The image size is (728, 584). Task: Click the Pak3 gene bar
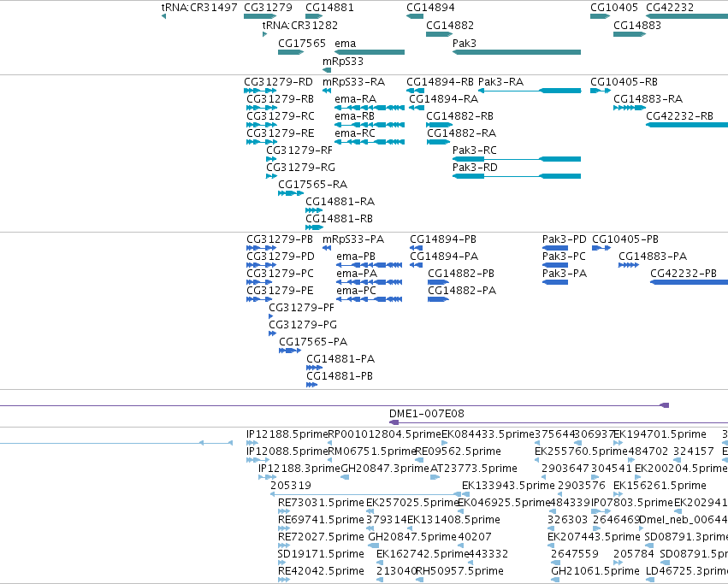click(x=517, y=52)
